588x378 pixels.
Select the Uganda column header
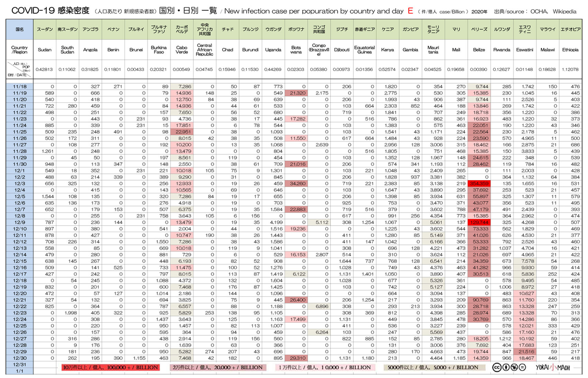[273, 50]
